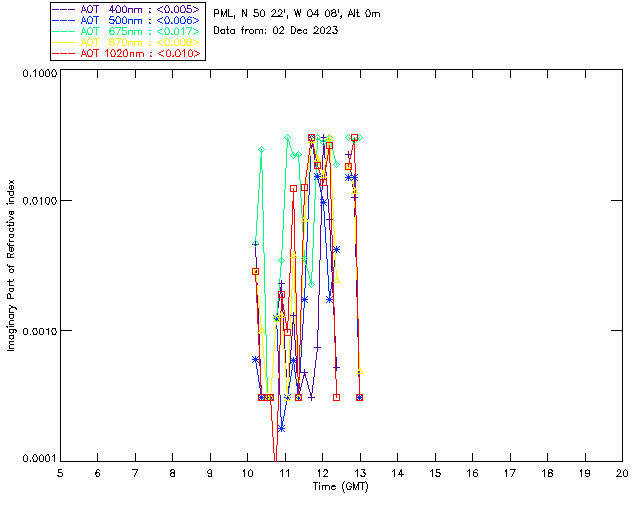Click the x-axis tick label 16

click(x=473, y=473)
